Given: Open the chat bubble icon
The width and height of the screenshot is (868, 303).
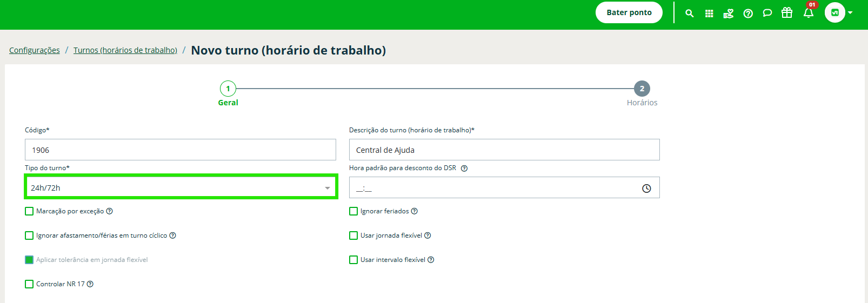Looking at the screenshot, I should click(x=767, y=13).
